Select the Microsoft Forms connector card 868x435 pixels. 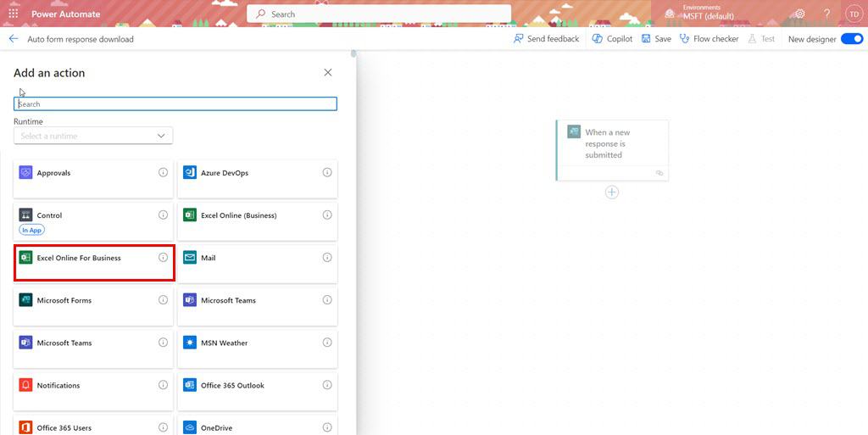[x=93, y=306]
